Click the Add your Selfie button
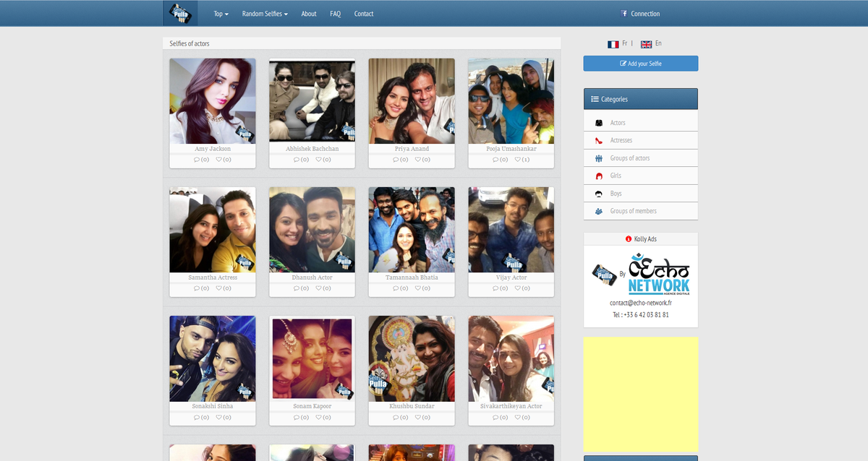Screen dimensions: 868x461 pos(640,63)
